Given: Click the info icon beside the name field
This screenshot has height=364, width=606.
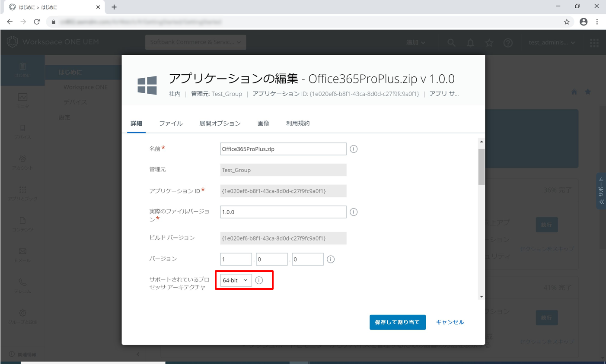Looking at the screenshot, I should (x=354, y=149).
